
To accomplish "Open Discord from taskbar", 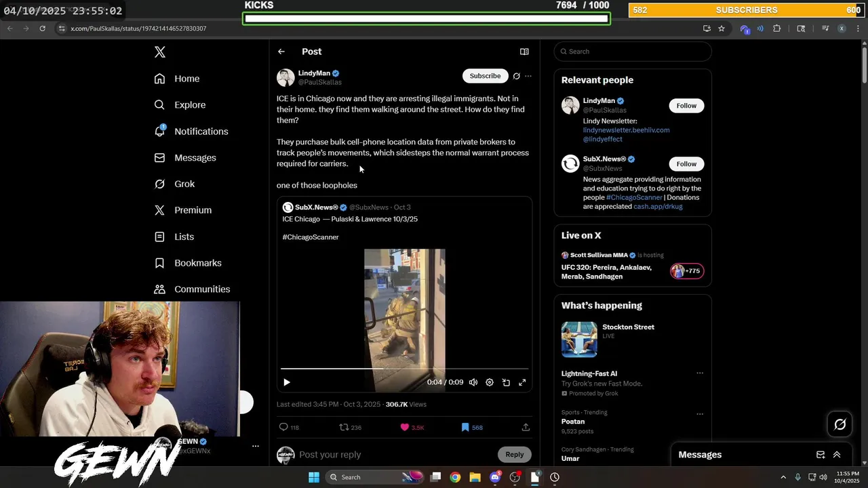I will [x=495, y=477].
